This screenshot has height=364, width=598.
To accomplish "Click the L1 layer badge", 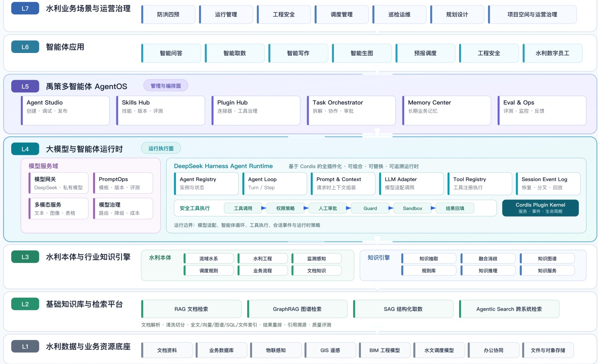I will coord(25,346).
